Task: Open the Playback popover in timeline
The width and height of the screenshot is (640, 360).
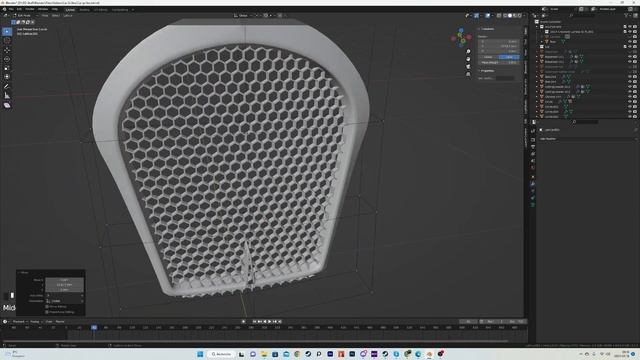Action: 20,322
